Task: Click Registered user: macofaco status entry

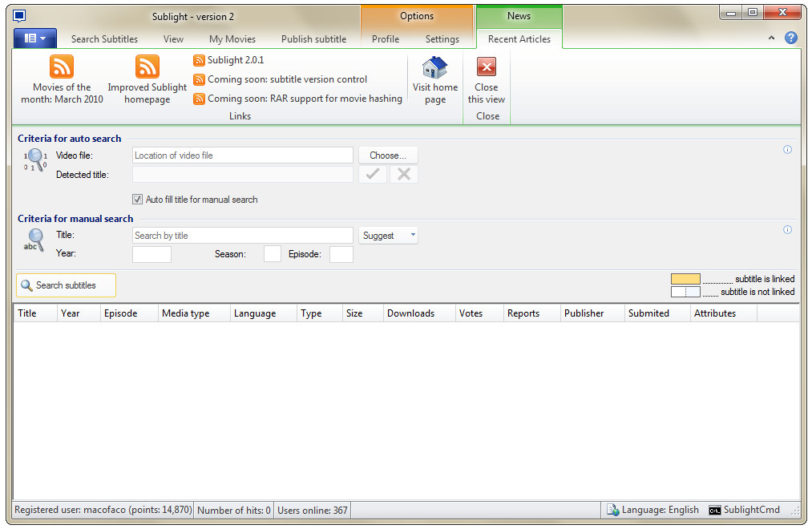Action: (x=103, y=510)
